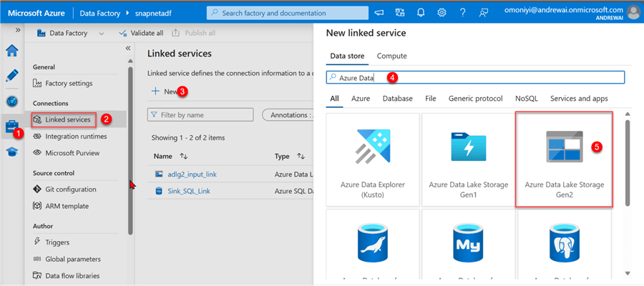Screen dimensions: 644x286
Task: Click the Filter by name field
Action: click(200, 114)
